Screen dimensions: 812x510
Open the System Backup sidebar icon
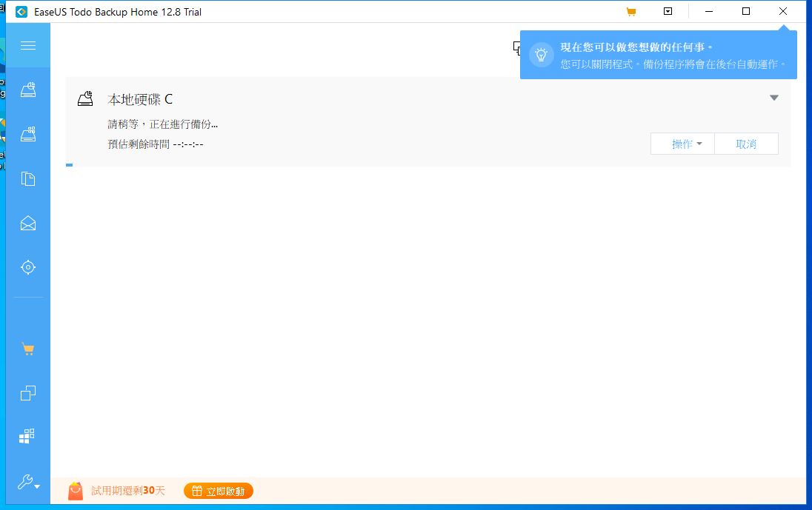coord(28,135)
